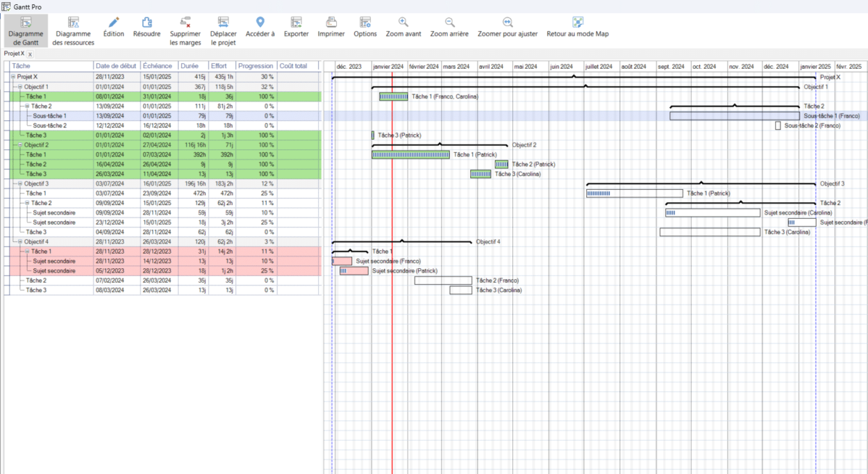Collapse the Projet X tree node
This screenshot has width=868, height=474.
click(12, 77)
